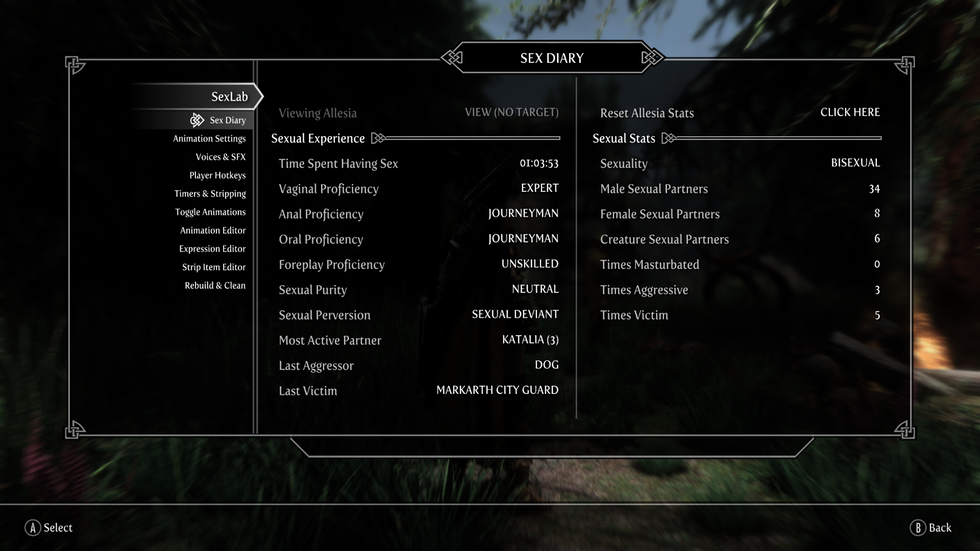Click the Sex Diary icon in sidebar

[196, 120]
